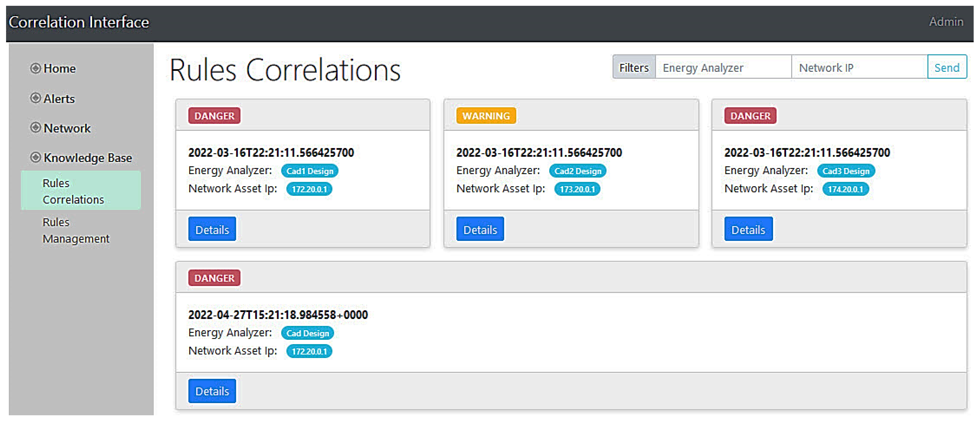Click the orange WARNING badge

(x=486, y=116)
